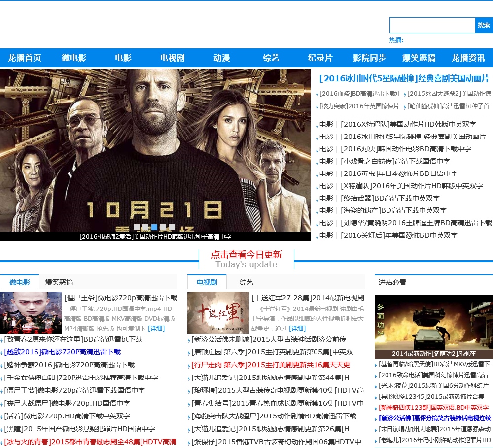This screenshot has height=448, width=493.
Task: Open 电视剧 in the navigation bar
Action: pos(172,58)
